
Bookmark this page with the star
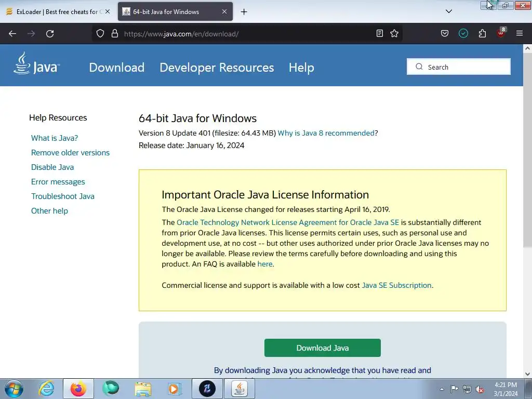[x=394, y=33]
